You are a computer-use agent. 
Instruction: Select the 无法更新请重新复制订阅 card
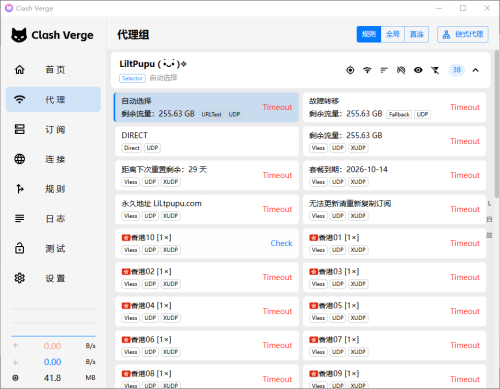coord(394,209)
